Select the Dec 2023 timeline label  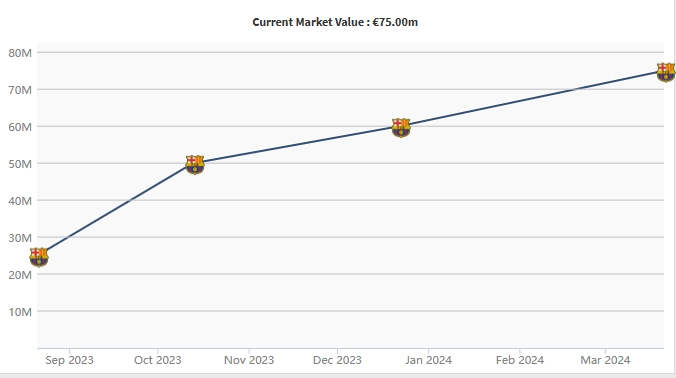click(x=337, y=360)
